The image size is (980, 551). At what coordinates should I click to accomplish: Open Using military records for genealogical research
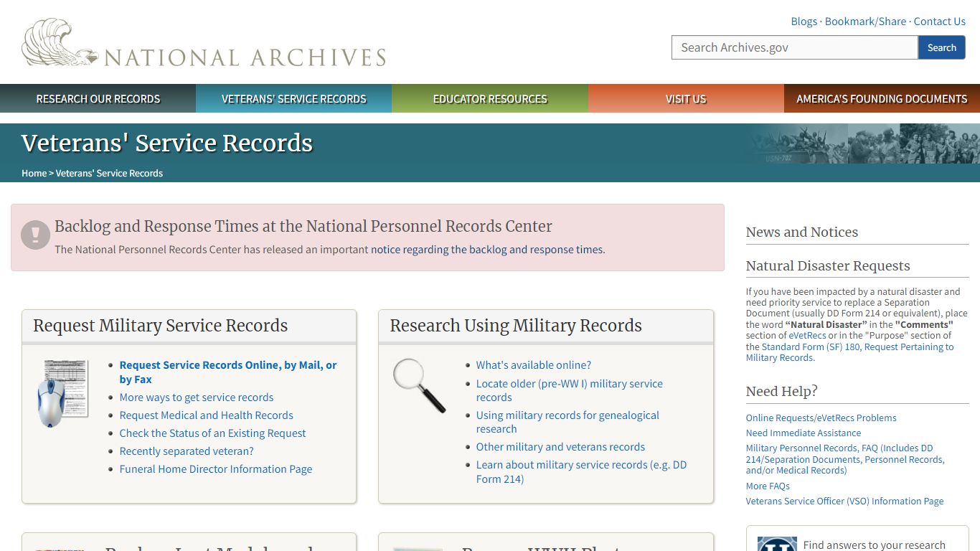[x=567, y=422]
